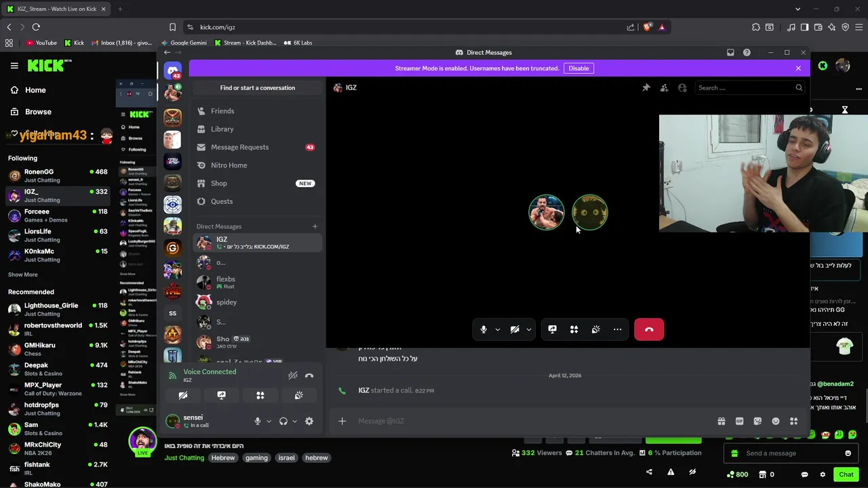Focus the Message @IGZ input field
Viewport: 868px width, 488px height.
point(532,421)
